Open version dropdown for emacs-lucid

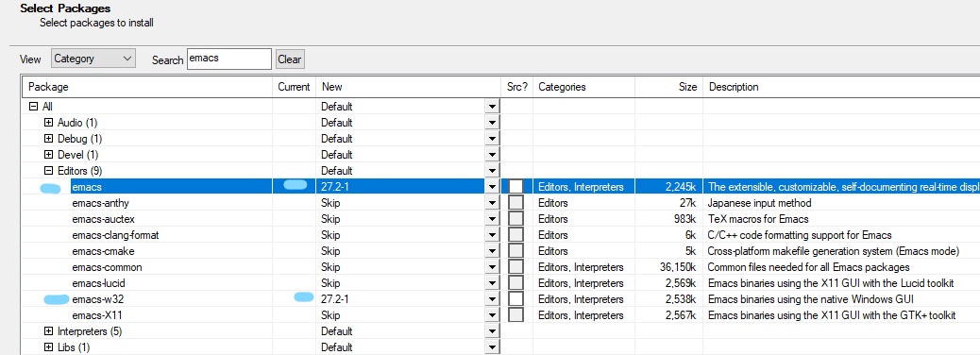(x=493, y=283)
